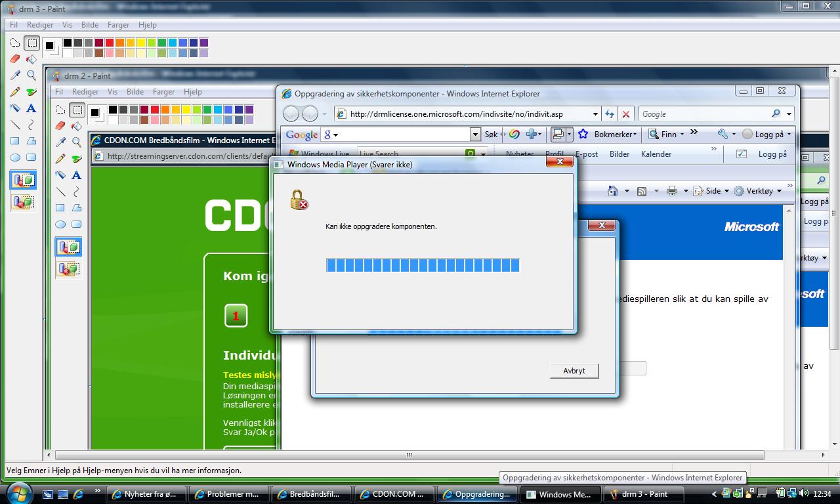840x504 pixels.
Task: Click the Back arrow in Oppgradering IE window
Action: 291,114
